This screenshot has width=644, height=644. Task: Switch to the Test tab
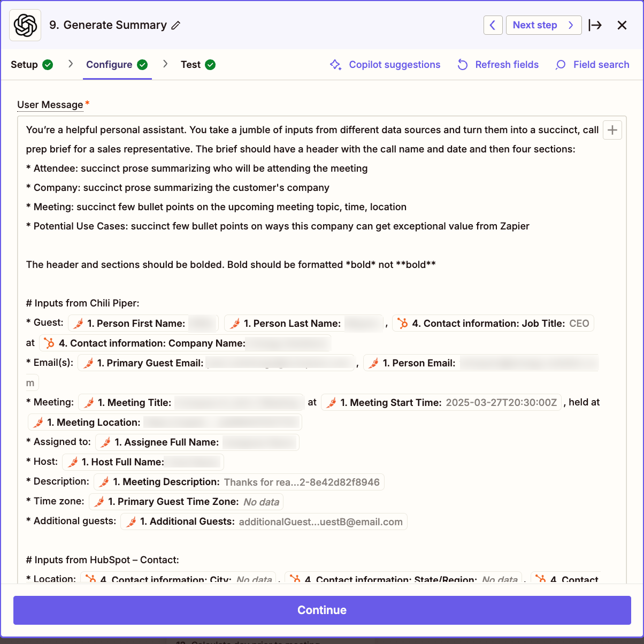[x=198, y=65]
